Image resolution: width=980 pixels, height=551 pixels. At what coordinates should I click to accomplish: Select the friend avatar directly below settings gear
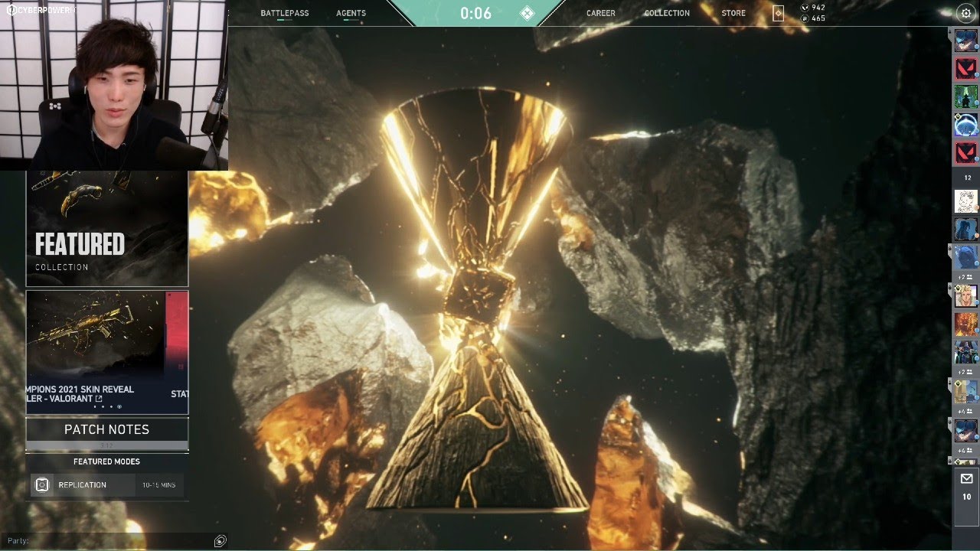point(966,41)
